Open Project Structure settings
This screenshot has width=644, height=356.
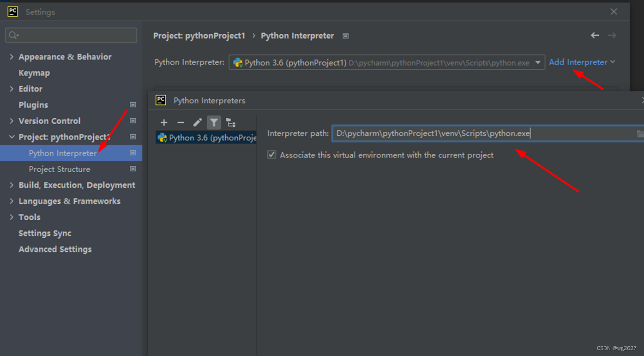point(60,169)
